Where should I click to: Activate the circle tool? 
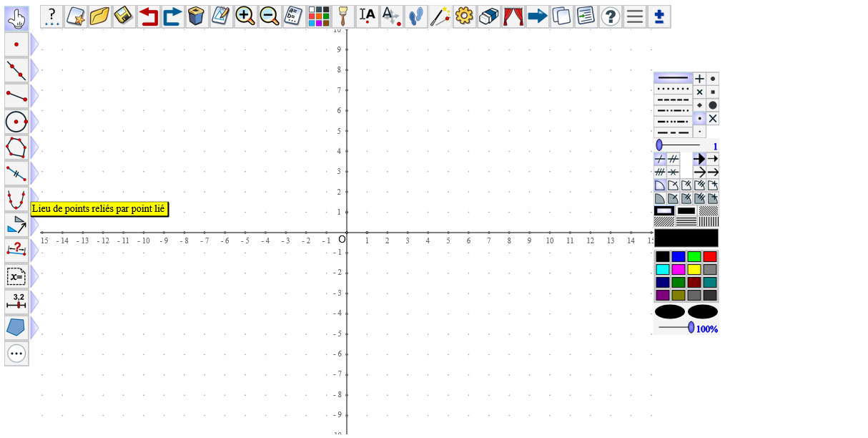[16, 122]
